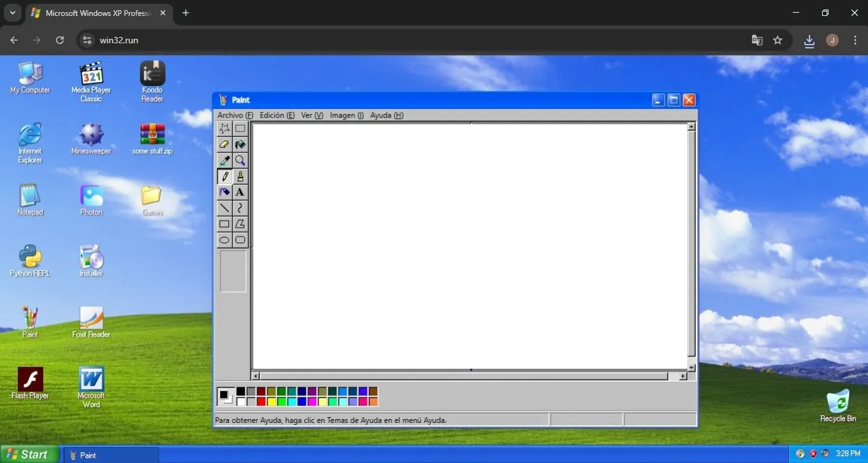Click the Minesweeper desktop icon
Screen dimensions: 868x463
coord(91,139)
